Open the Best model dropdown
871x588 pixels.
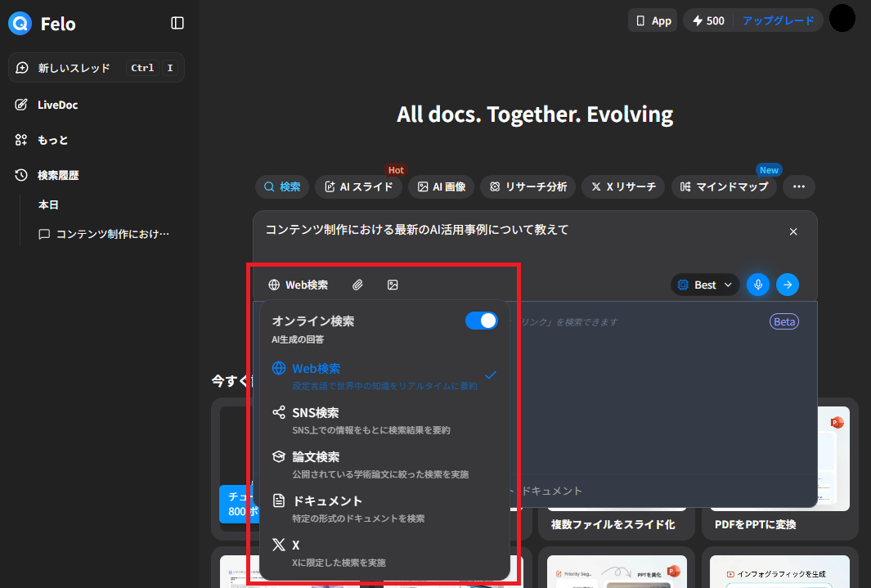tap(705, 285)
